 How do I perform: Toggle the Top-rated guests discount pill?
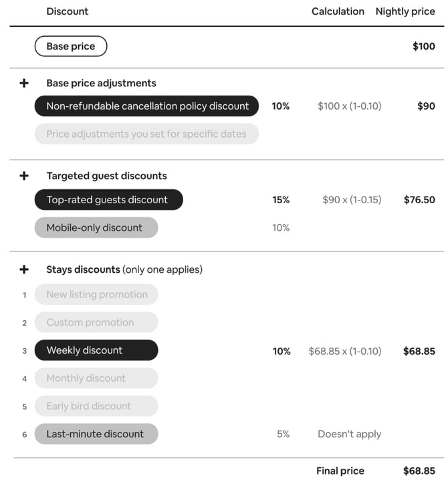coord(109,199)
